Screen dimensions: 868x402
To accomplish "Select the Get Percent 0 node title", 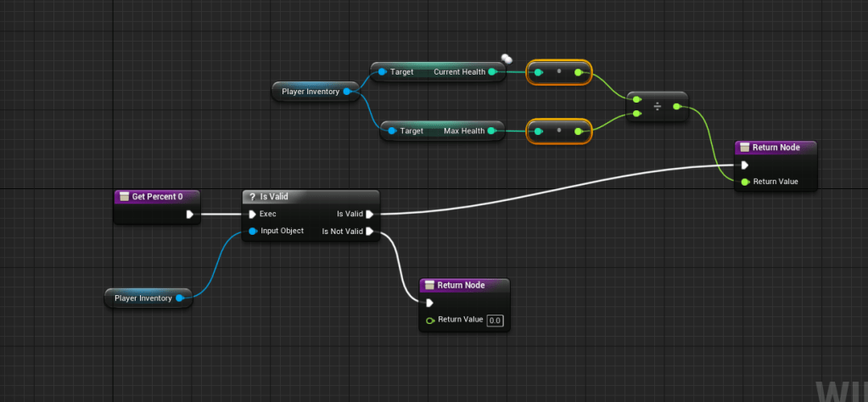I will (157, 197).
